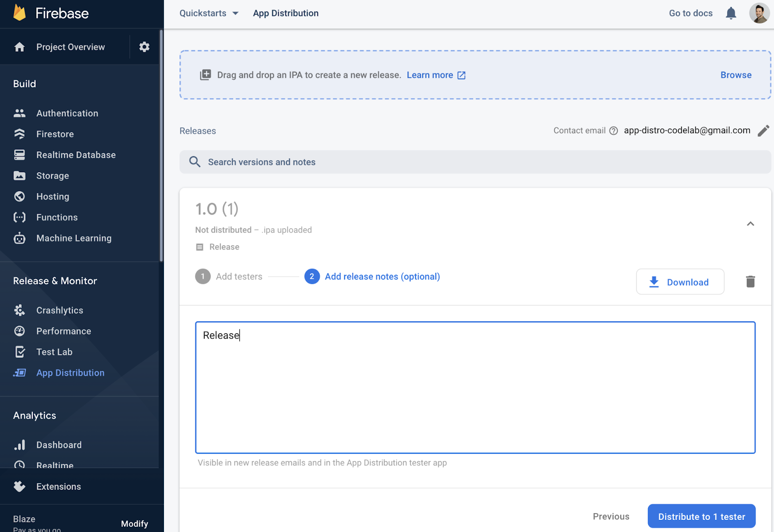Screen dimensions: 774x532
Task: Edit contact email with pencil icon
Action: point(763,131)
